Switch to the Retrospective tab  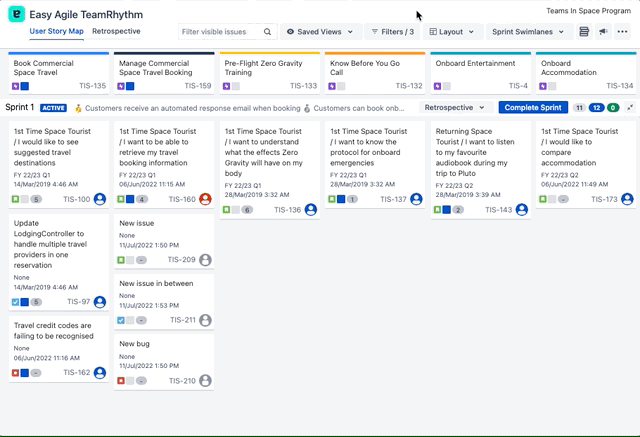click(x=116, y=31)
